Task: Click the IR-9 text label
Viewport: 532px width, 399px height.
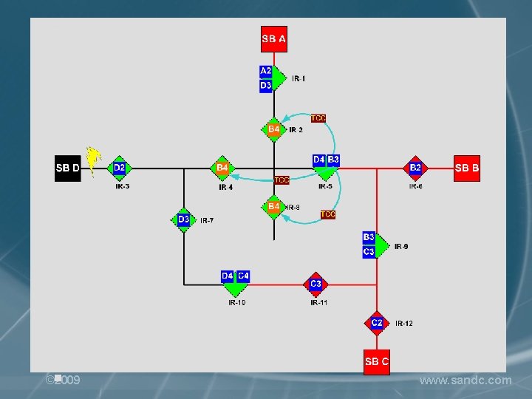Action: click(x=401, y=247)
